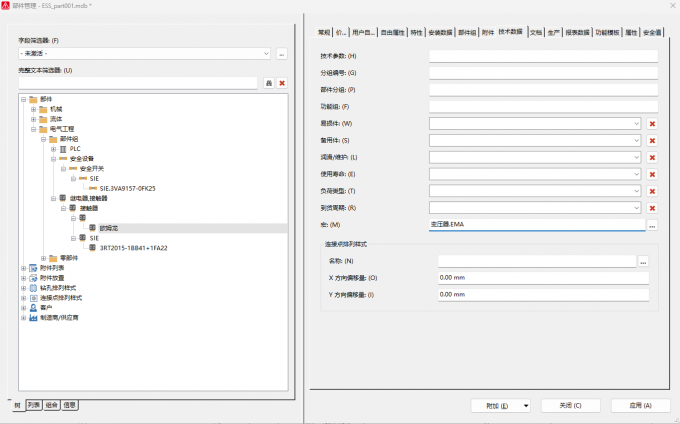The height and width of the screenshot is (424, 680).
Task: Open the 附加 (E) button dropdown arrow
Action: tap(526, 406)
